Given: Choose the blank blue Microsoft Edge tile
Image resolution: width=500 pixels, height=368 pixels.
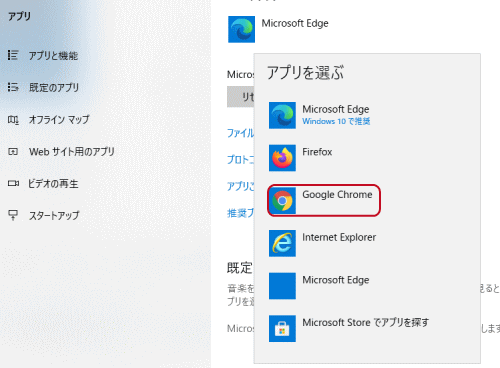Looking at the screenshot, I should tap(282, 286).
